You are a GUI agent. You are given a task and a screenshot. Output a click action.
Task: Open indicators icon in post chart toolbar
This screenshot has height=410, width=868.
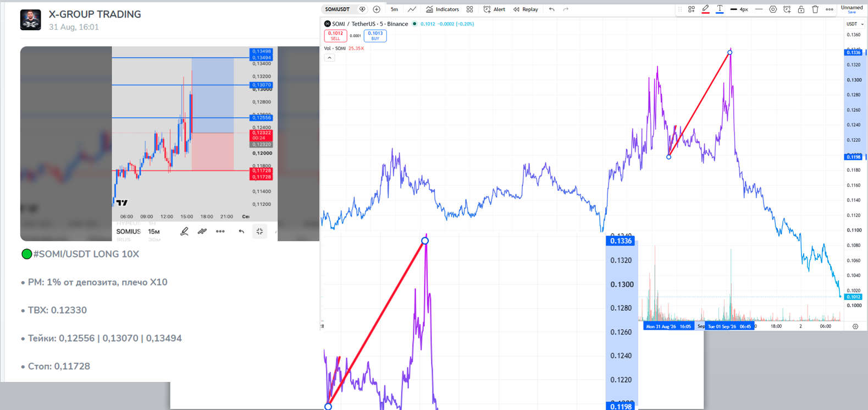(202, 232)
